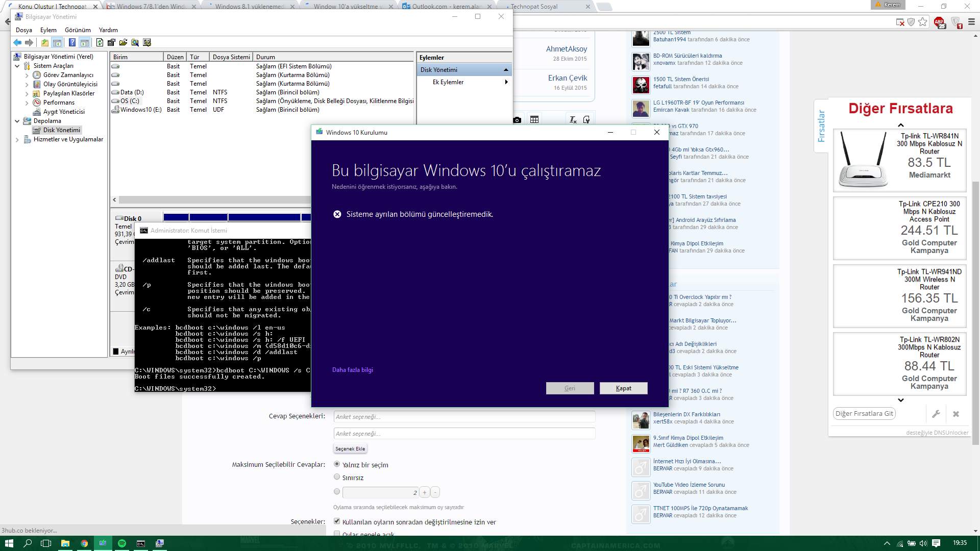Expand the Olay Görüntüleyicisi tree node
This screenshot has width=980, height=551.
coord(27,84)
